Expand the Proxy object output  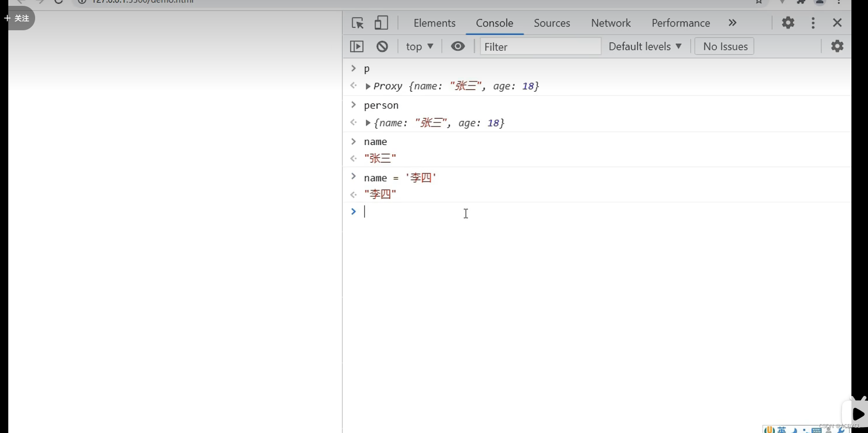368,86
